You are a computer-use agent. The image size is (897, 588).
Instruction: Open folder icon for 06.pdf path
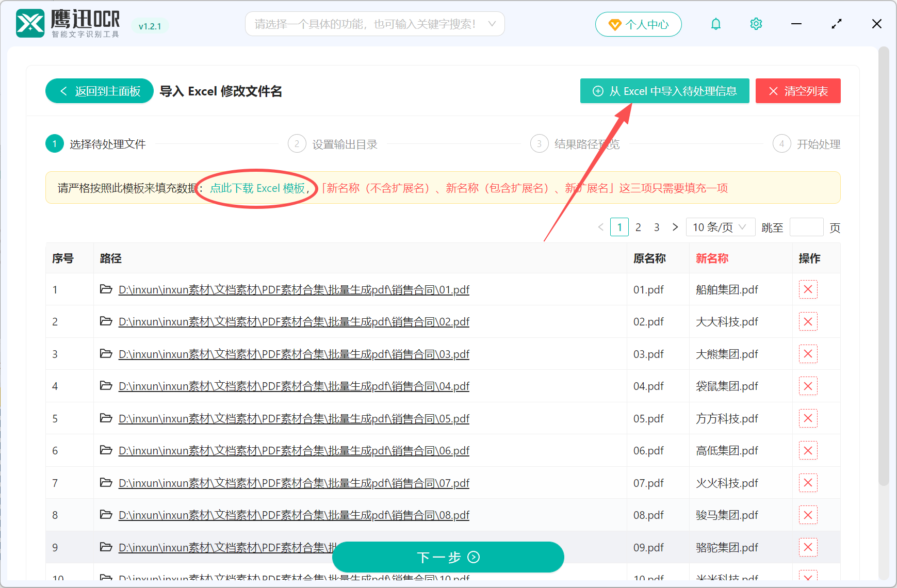[106, 450]
